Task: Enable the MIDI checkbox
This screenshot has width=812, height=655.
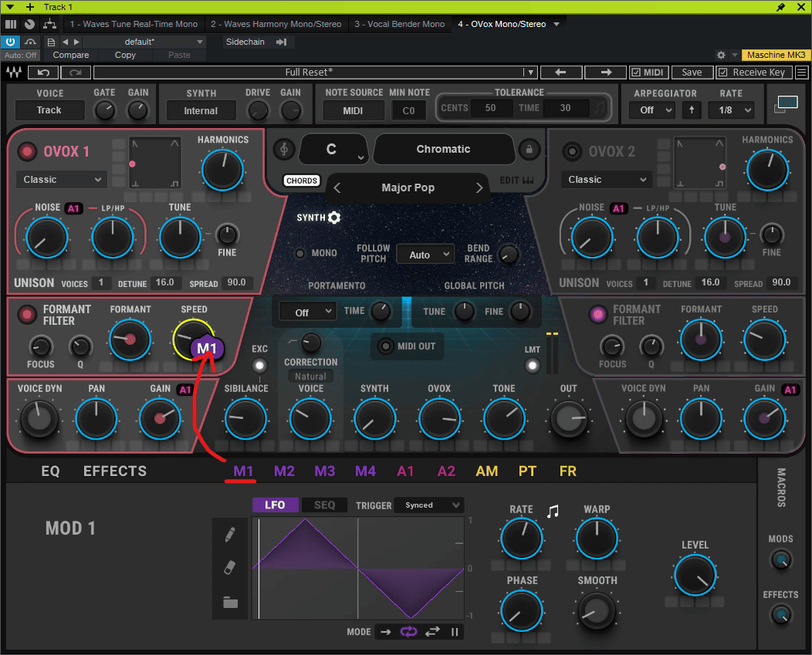Action: pos(636,73)
